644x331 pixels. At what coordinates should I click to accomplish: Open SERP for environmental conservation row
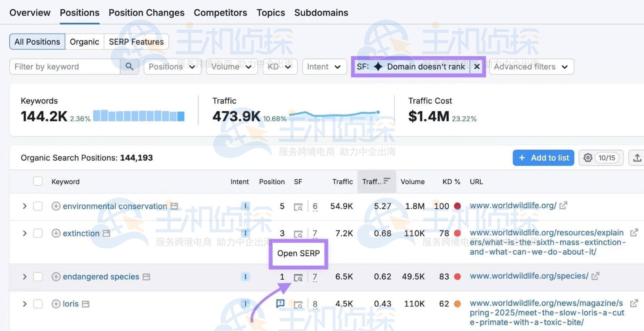(x=298, y=207)
